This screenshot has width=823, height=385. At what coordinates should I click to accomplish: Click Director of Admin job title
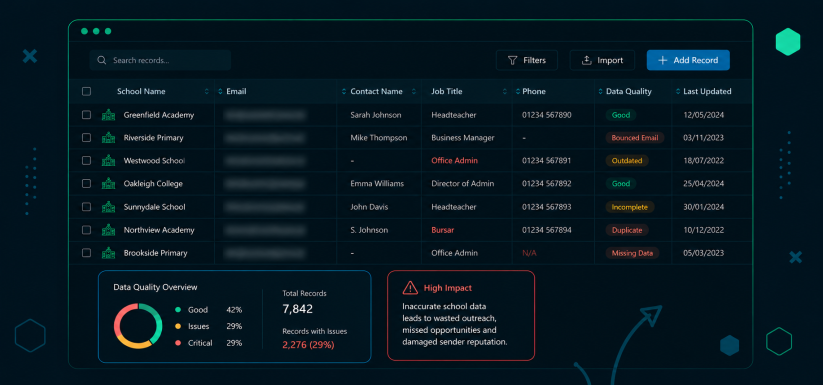(462, 184)
